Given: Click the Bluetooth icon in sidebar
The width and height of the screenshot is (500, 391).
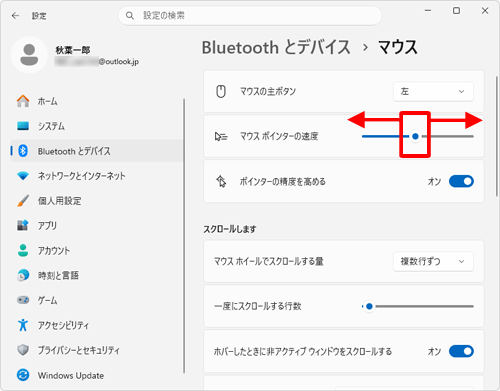Looking at the screenshot, I should [23, 151].
